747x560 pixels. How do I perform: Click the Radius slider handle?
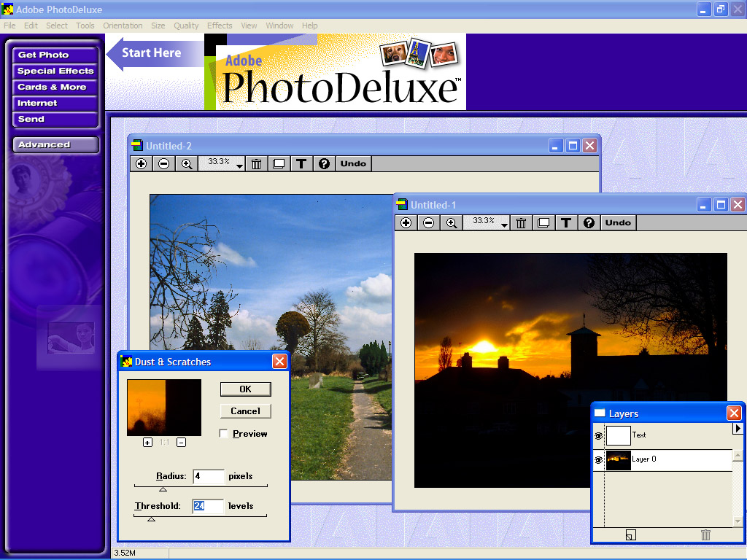pyautogui.click(x=163, y=489)
